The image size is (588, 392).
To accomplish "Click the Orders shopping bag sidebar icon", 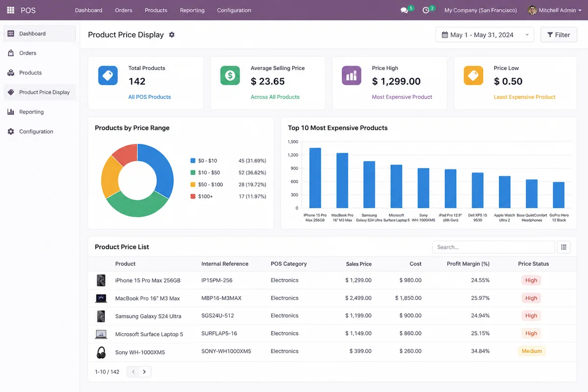I will click(11, 53).
